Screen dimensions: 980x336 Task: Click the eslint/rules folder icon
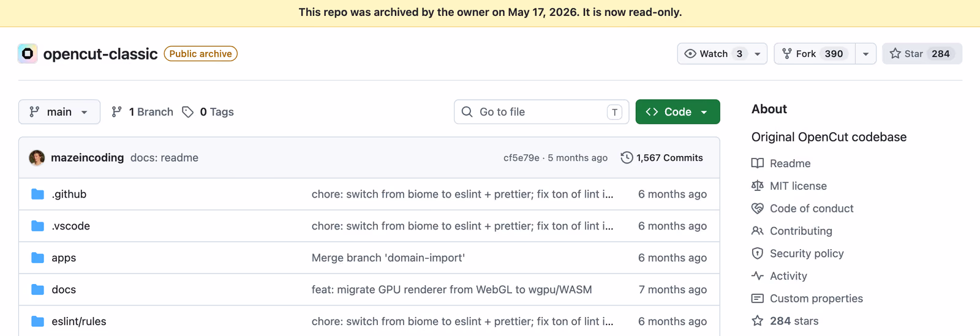click(x=37, y=321)
